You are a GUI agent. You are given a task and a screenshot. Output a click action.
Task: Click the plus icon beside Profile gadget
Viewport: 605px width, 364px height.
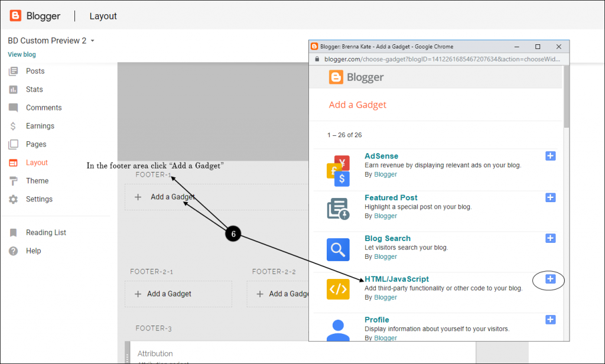550,320
